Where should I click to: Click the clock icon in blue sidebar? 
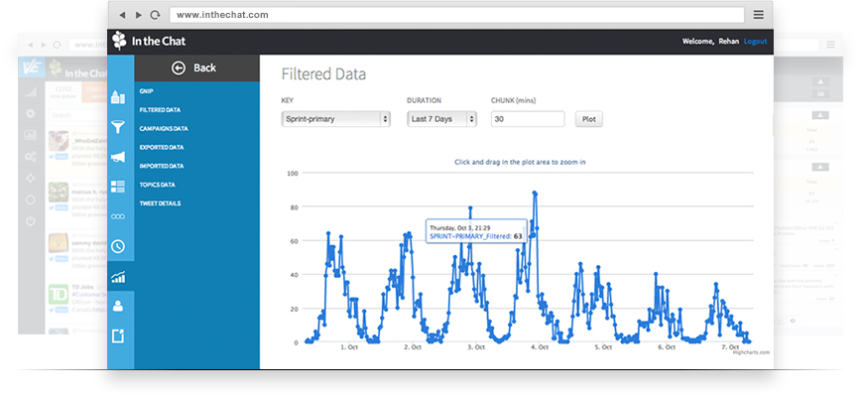[118, 246]
